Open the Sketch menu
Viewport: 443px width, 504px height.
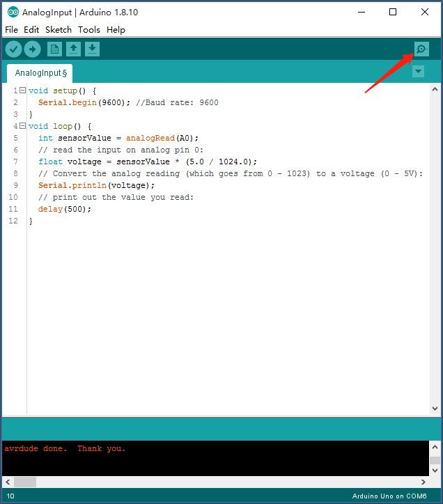(59, 30)
